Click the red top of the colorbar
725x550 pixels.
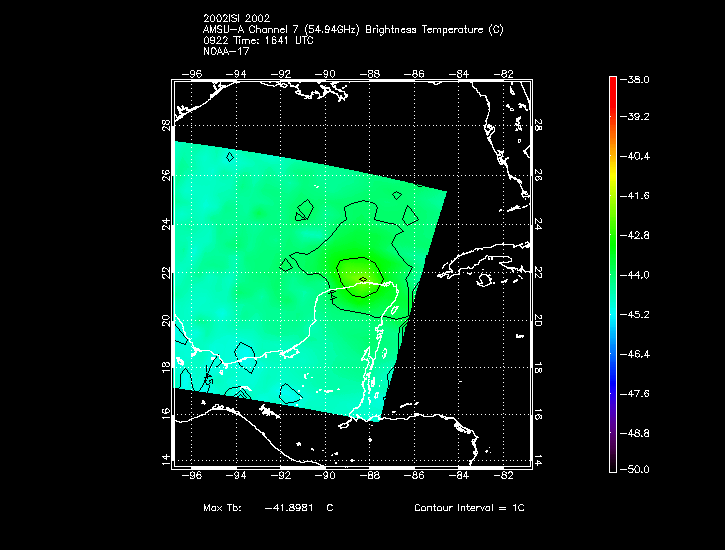[613, 81]
